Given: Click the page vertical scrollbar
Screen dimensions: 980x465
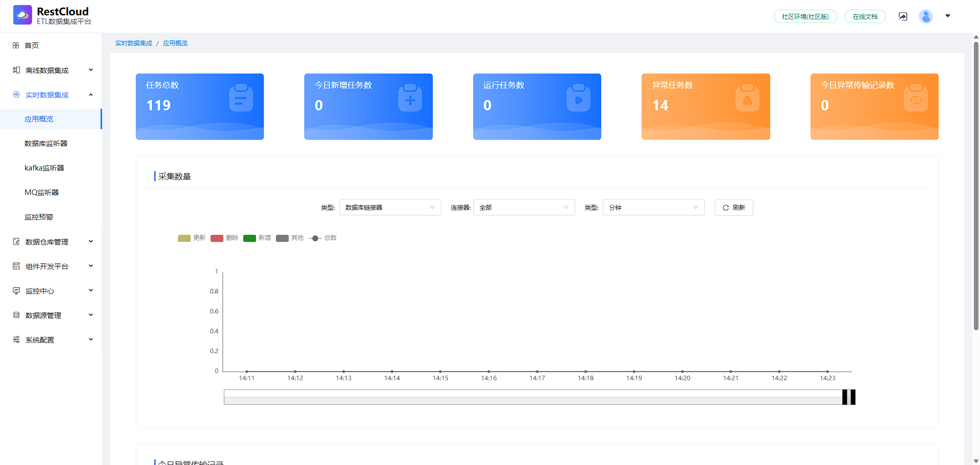Looking at the screenshot, I should click(x=976, y=186).
